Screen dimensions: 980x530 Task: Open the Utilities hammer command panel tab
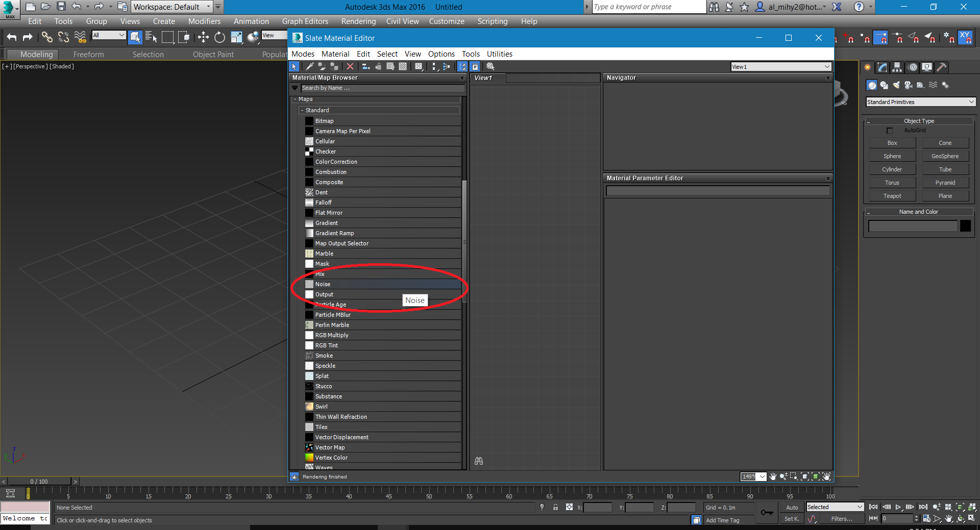pos(942,67)
